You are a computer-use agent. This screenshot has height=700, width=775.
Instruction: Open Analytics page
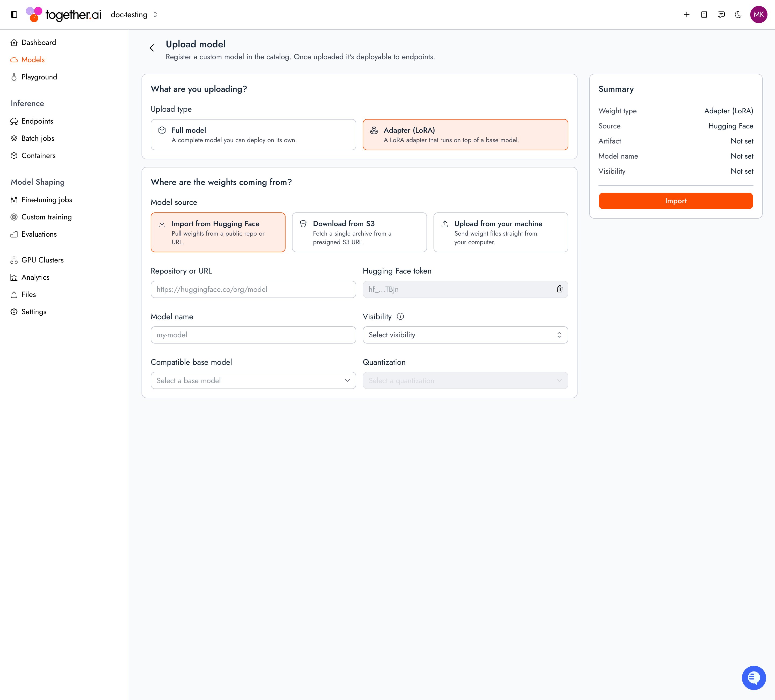[30, 277]
